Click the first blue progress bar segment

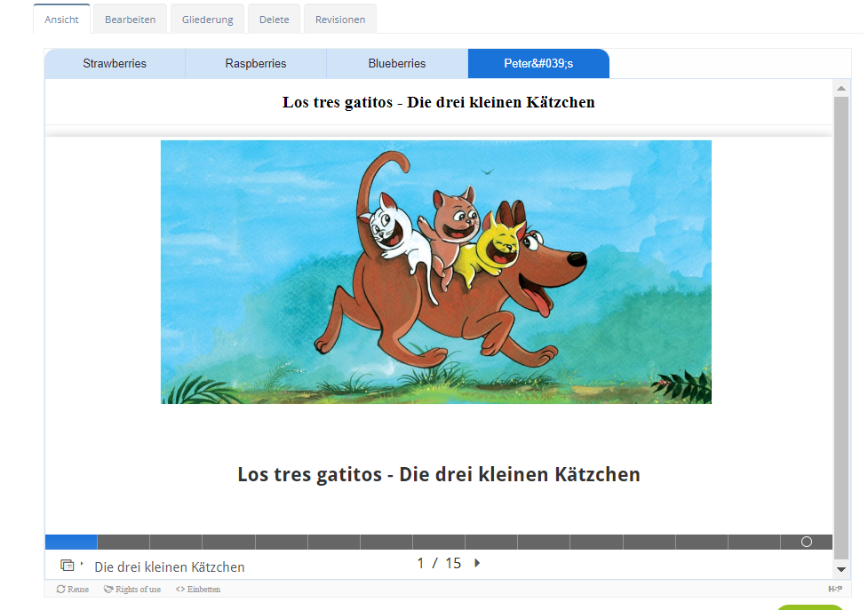point(71,542)
